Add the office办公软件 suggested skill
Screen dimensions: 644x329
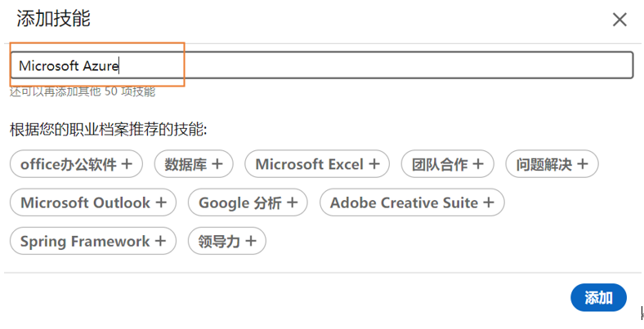(76, 164)
